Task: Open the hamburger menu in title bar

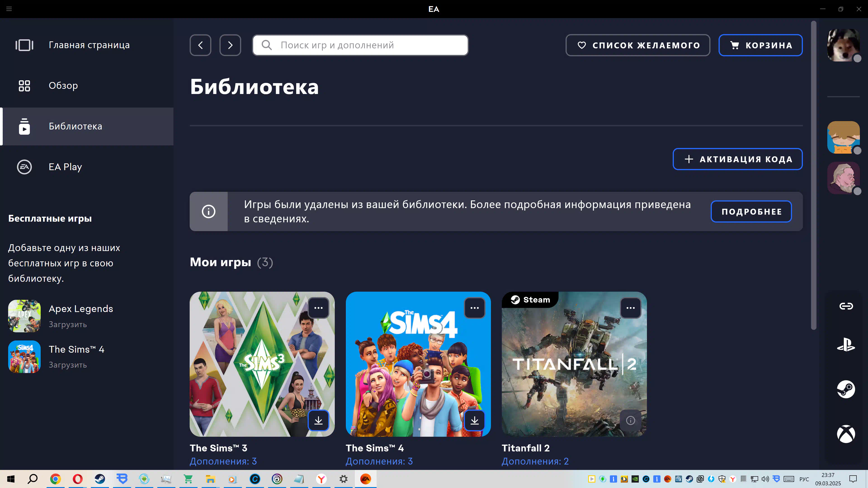Action: (9, 9)
